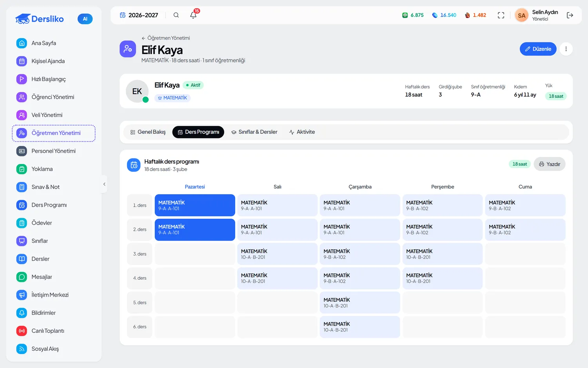
Task: Click the logout icon
Action: click(x=570, y=15)
